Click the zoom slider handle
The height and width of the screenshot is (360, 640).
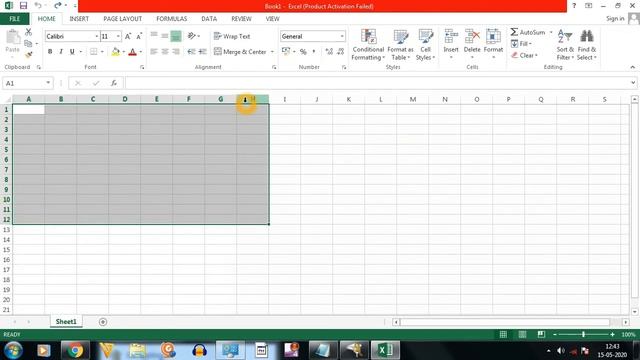coord(583,334)
